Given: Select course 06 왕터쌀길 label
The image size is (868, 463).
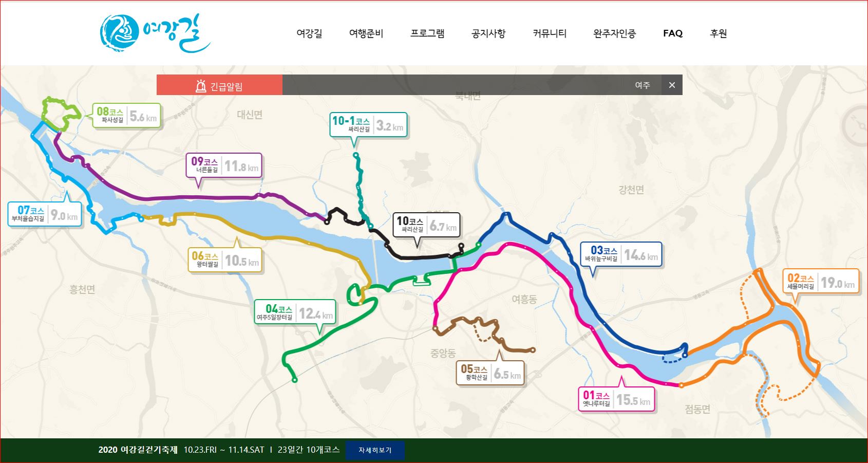Looking at the screenshot, I should click(225, 260).
